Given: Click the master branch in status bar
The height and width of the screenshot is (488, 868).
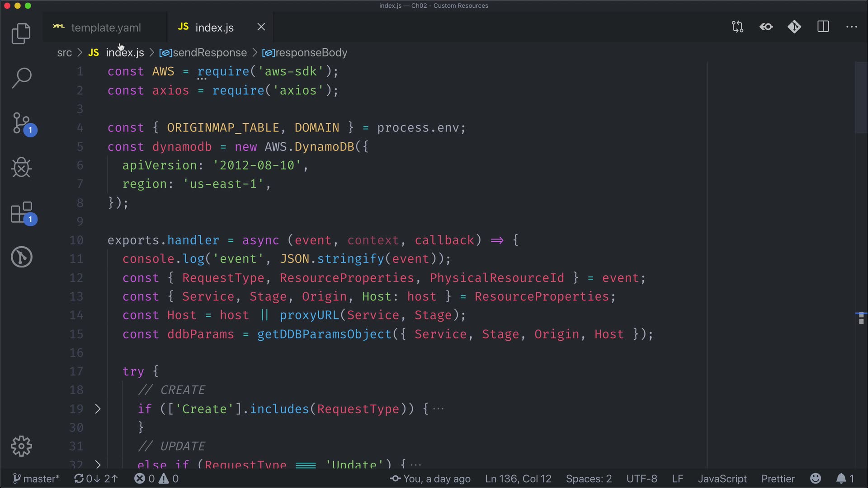Looking at the screenshot, I should pos(36,479).
